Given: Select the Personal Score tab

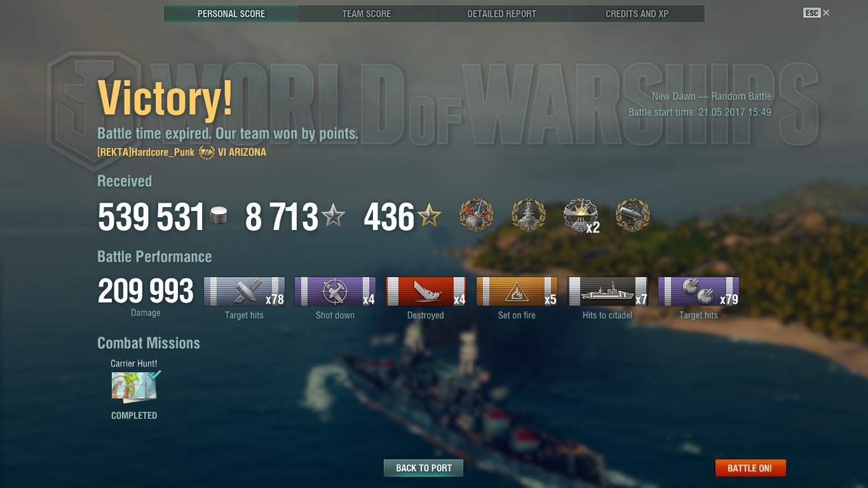Looking at the screenshot, I should [231, 13].
